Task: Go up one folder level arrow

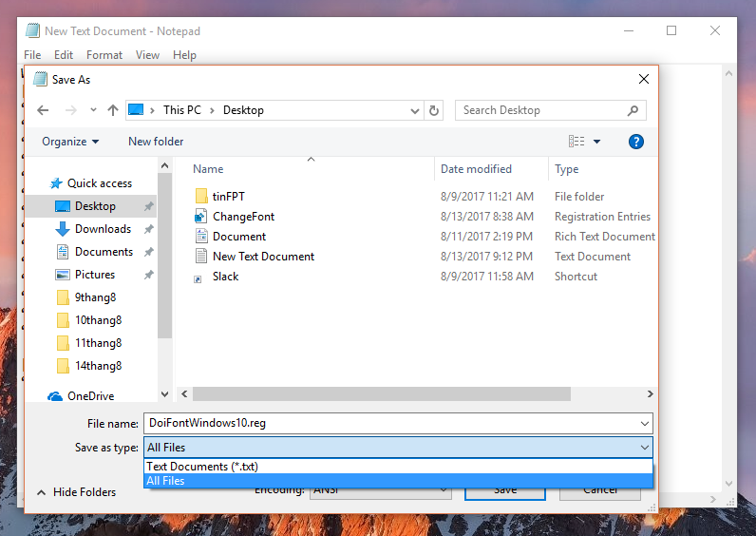Action: 113,110
